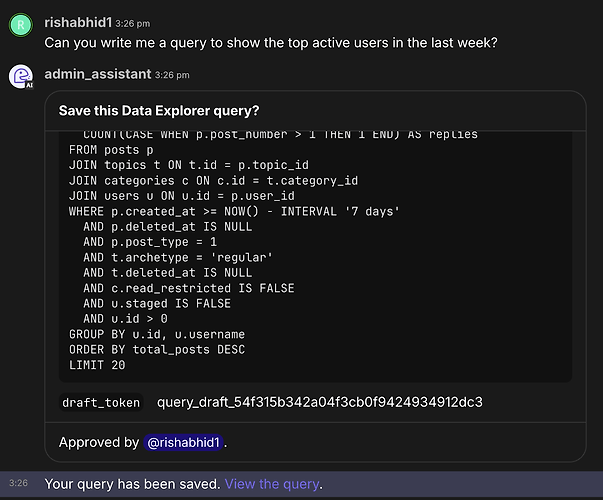The image size is (603, 500).
Task: Select the 'AND c.read_restricted IS FALSE' line
Action: [x=189, y=288]
